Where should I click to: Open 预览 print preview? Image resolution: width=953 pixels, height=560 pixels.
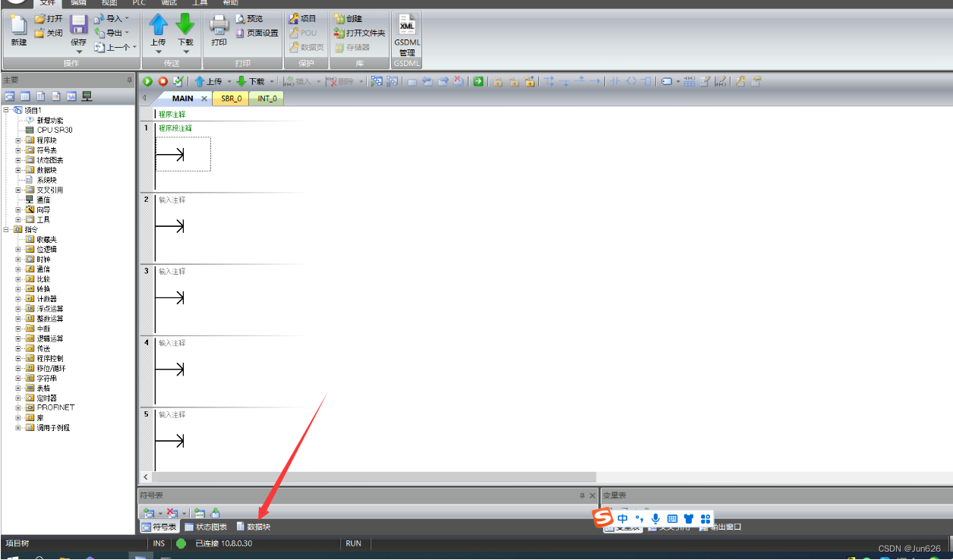click(249, 18)
